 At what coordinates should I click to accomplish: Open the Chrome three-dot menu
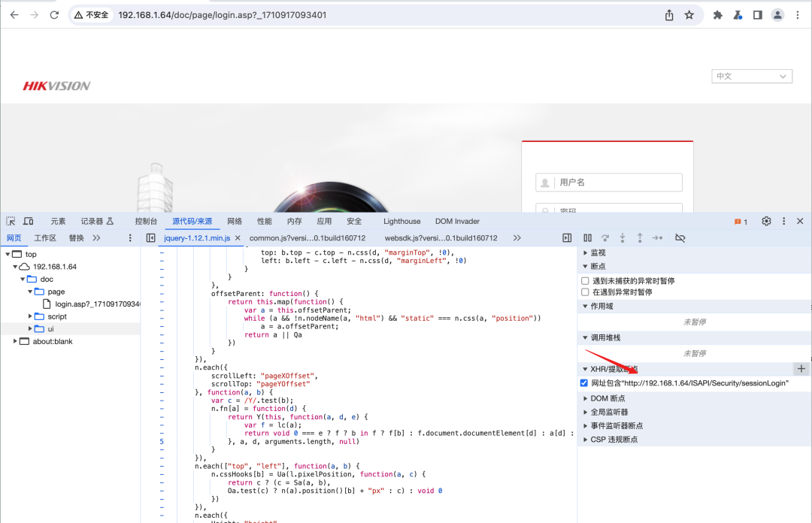coord(798,15)
